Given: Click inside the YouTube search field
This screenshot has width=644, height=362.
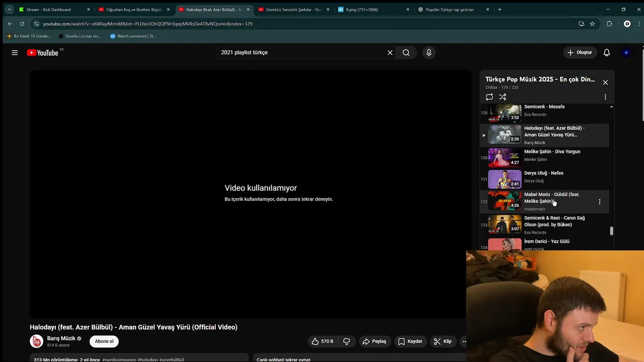Looking at the screenshot, I should pyautogui.click(x=302, y=52).
